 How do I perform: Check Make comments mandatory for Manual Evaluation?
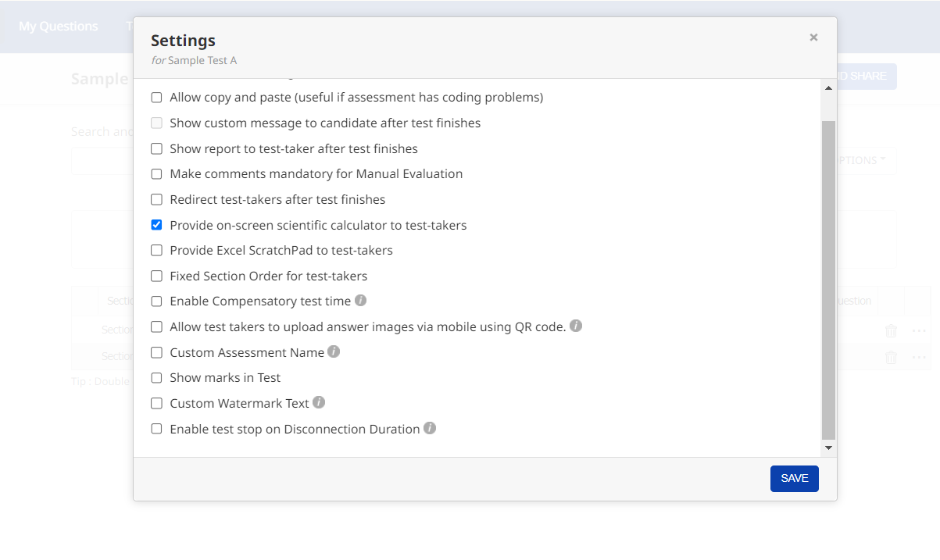pyautogui.click(x=156, y=174)
